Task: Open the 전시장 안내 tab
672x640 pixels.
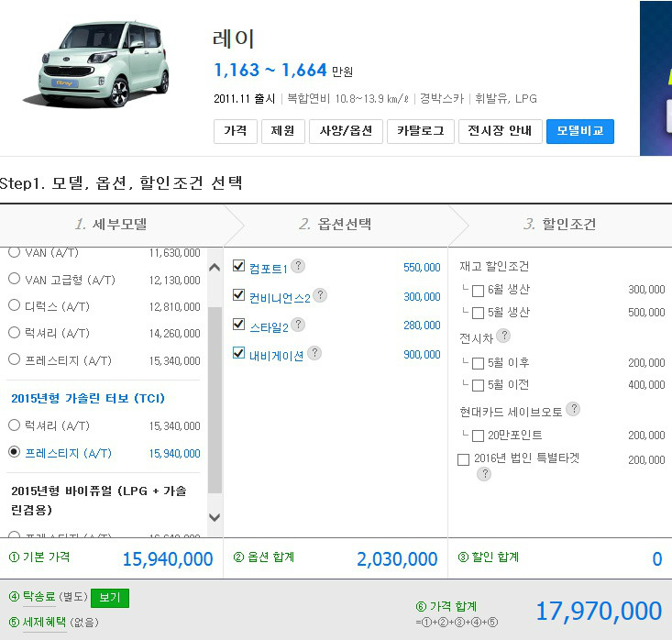Action: tap(501, 131)
